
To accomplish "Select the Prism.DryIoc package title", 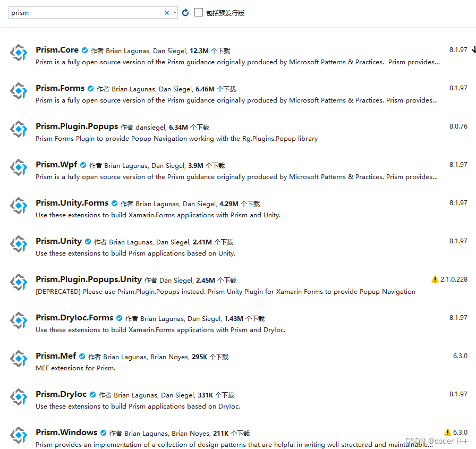I will [61, 394].
